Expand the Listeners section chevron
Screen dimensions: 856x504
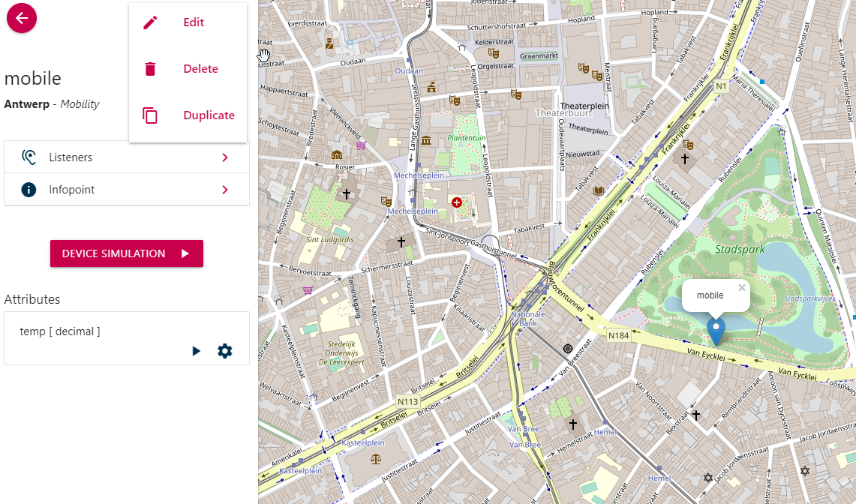[224, 157]
